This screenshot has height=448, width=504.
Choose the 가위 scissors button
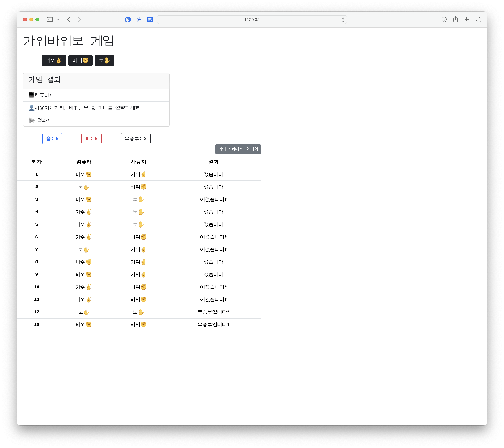pyautogui.click(x=54, y=60)
